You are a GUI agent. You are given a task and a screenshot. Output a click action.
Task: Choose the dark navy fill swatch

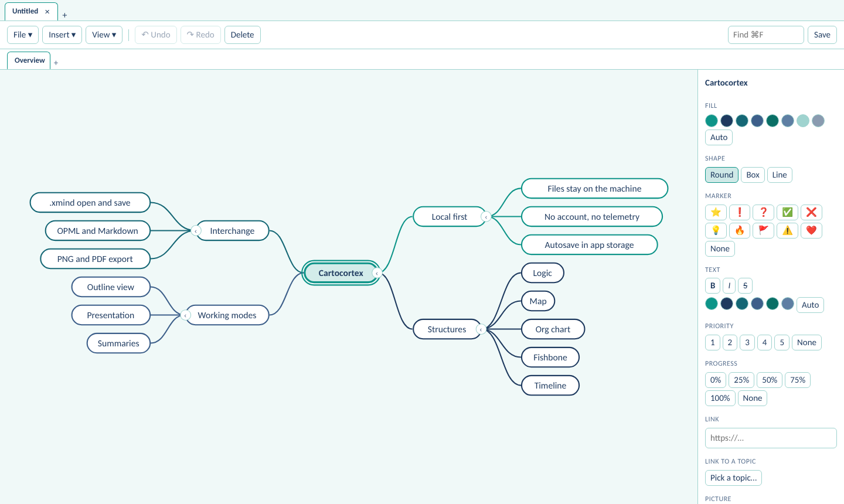point(727,121)
